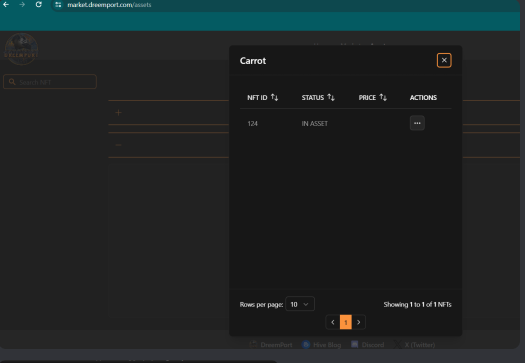Click the IN ASSET status cell
525x363 pixels.
314,124
